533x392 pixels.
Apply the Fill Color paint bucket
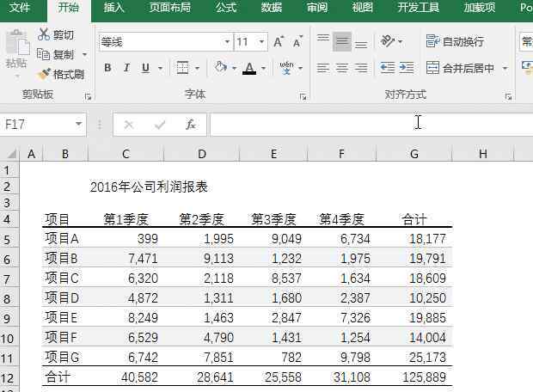[220, 68]
